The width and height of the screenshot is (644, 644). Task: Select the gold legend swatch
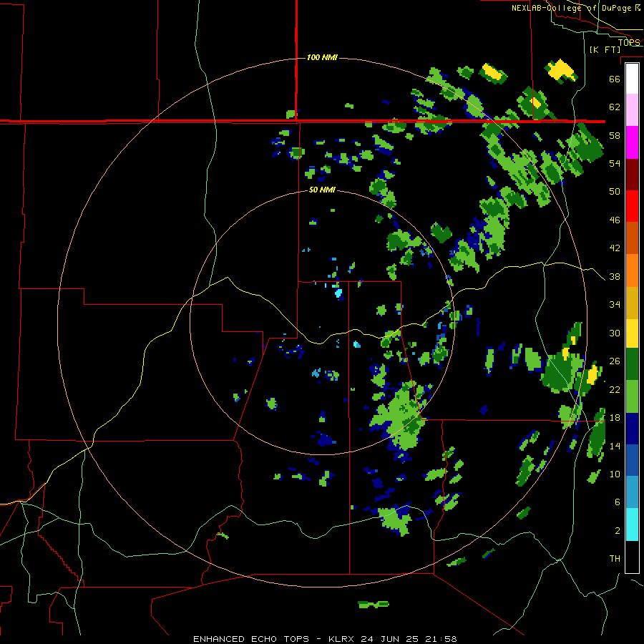coord(632,303)
